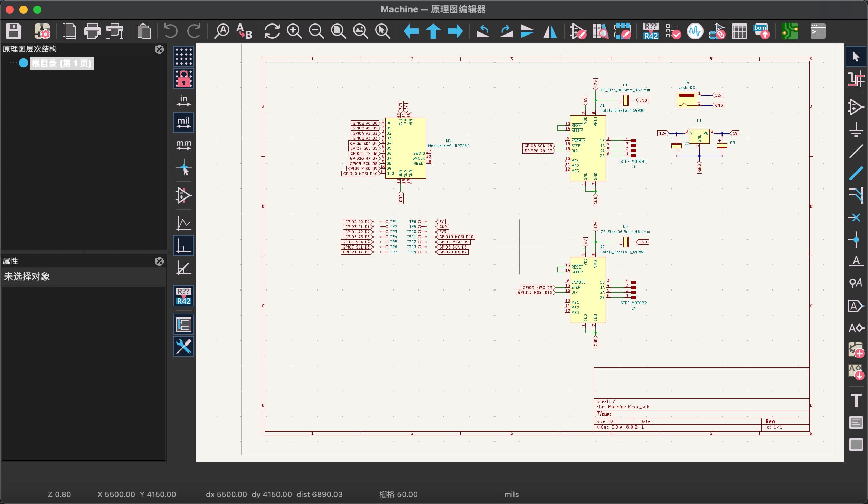
Task: Select the add net label tool
Action: 856,261
